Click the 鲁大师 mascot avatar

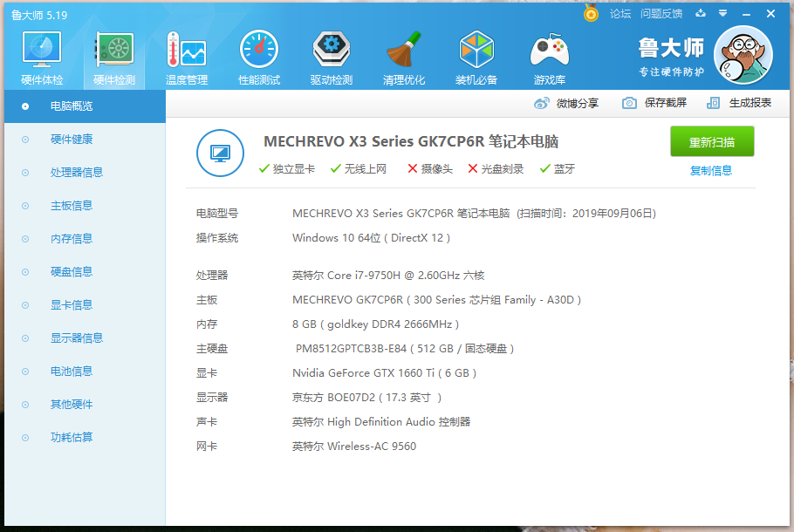point(743,55)
